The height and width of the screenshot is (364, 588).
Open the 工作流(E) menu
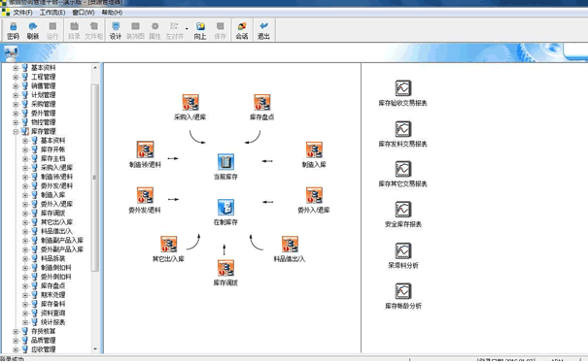point(52,13)
